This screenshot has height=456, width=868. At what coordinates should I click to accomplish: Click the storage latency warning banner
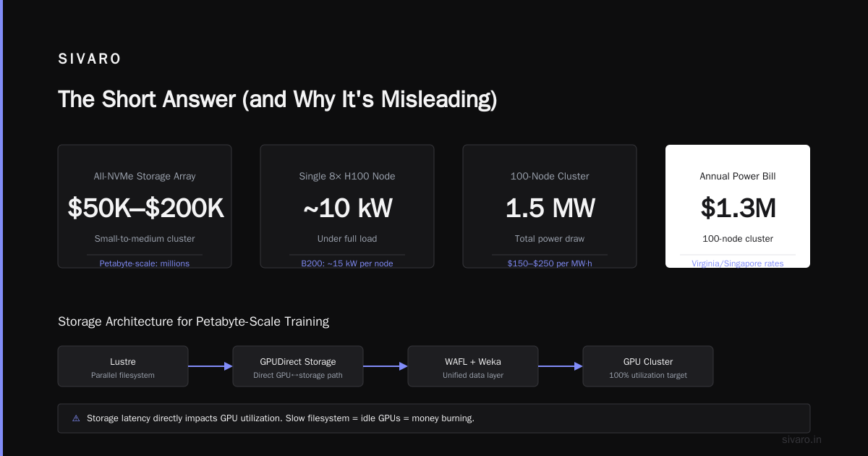coord(434,418)
